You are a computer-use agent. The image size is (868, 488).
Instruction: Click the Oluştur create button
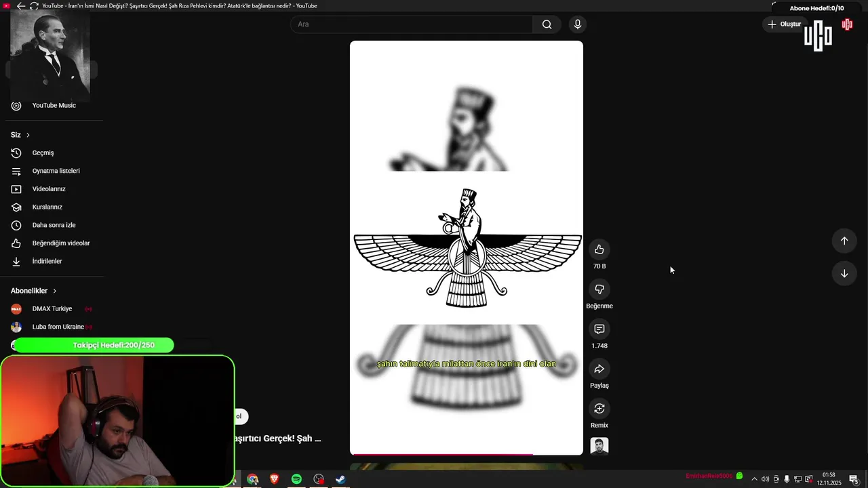pyautogui.click(x=785, y=24)
